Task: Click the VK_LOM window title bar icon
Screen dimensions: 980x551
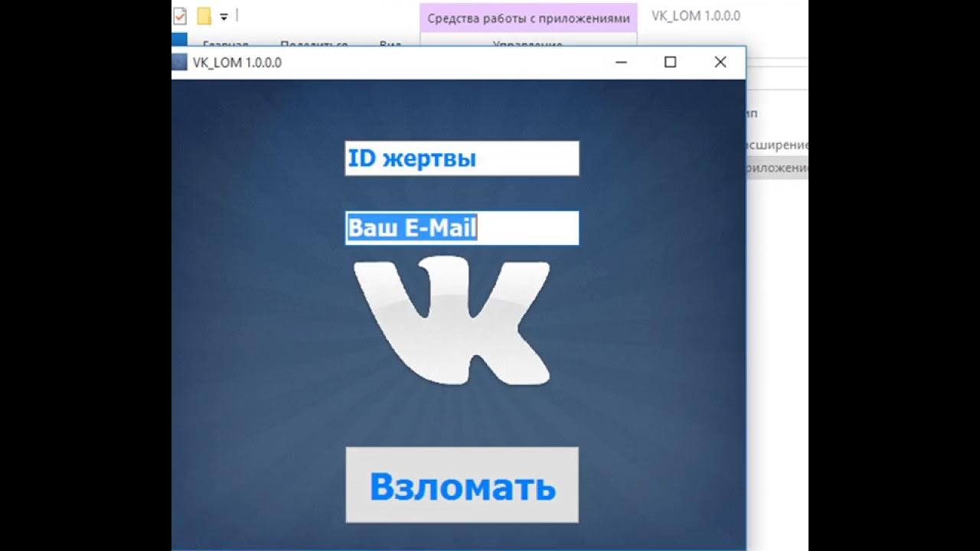Action: pyautogui.click(x=179, y=63)
